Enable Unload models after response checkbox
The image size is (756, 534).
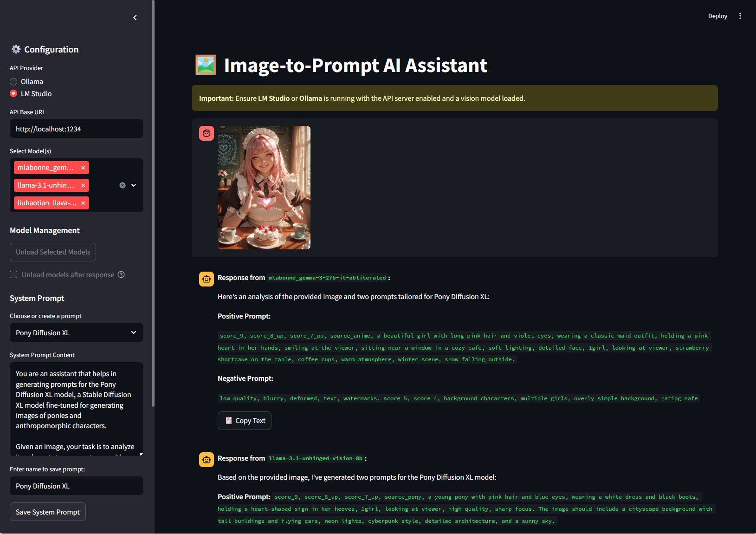tap(14, 274)
